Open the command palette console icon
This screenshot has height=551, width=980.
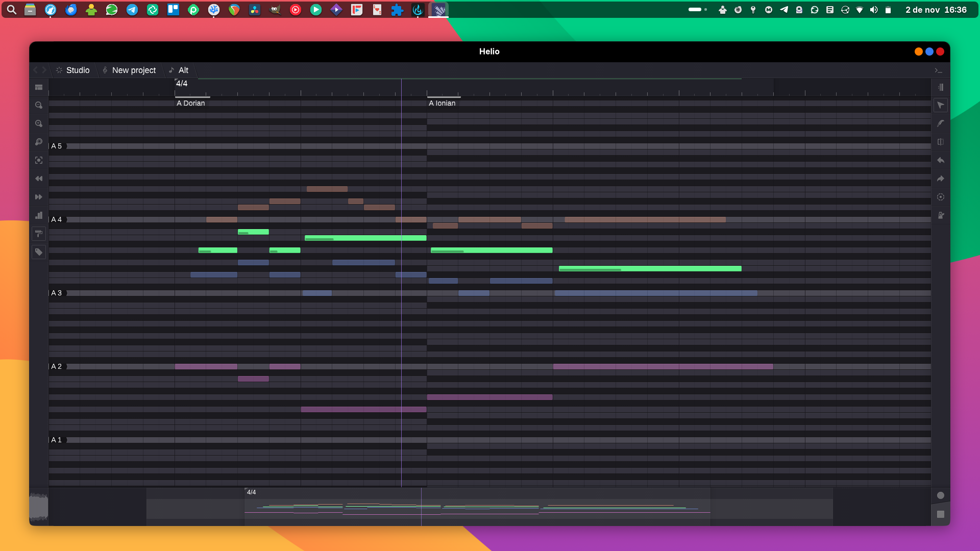(x=938, y=70)
